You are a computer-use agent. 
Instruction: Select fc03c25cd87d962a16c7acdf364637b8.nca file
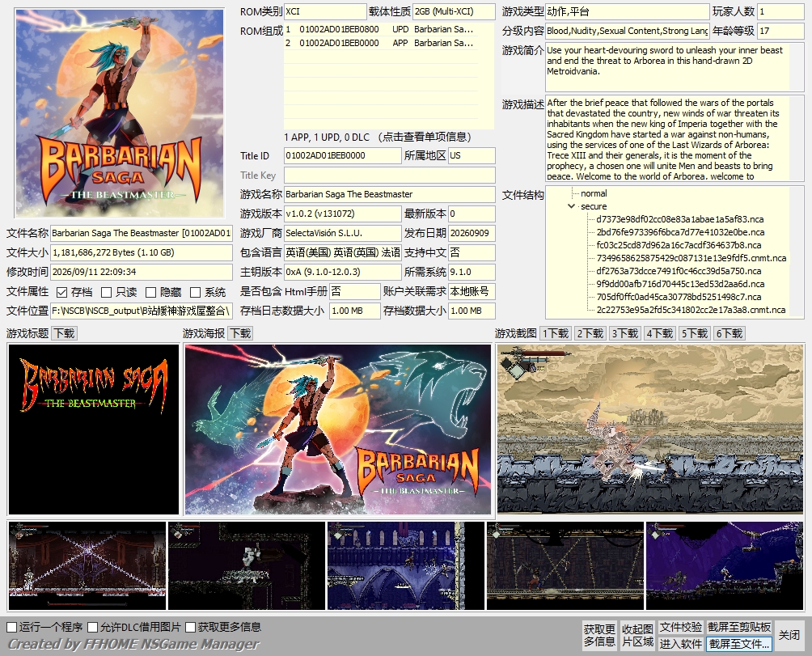tap(679, 245)
